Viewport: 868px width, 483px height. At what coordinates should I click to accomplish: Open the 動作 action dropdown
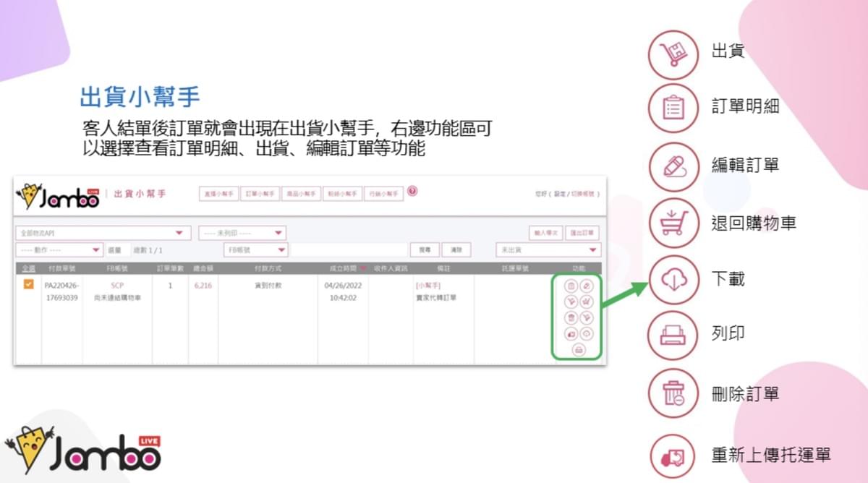(x=59, y=249)
